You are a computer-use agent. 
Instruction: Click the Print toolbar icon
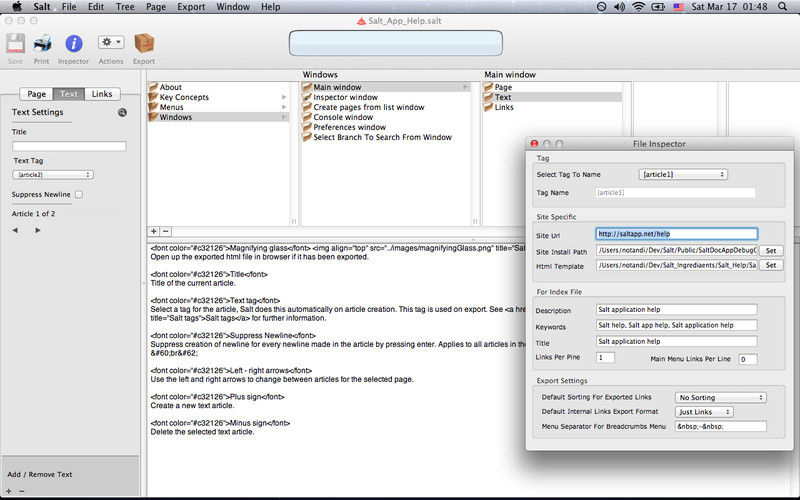point(42,44)
